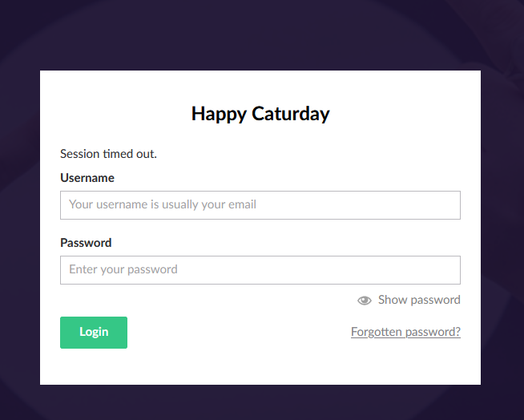Screen dimensions: 524x420
Task: Click the white "Login" text on the button
Action: tap(94, 333)
